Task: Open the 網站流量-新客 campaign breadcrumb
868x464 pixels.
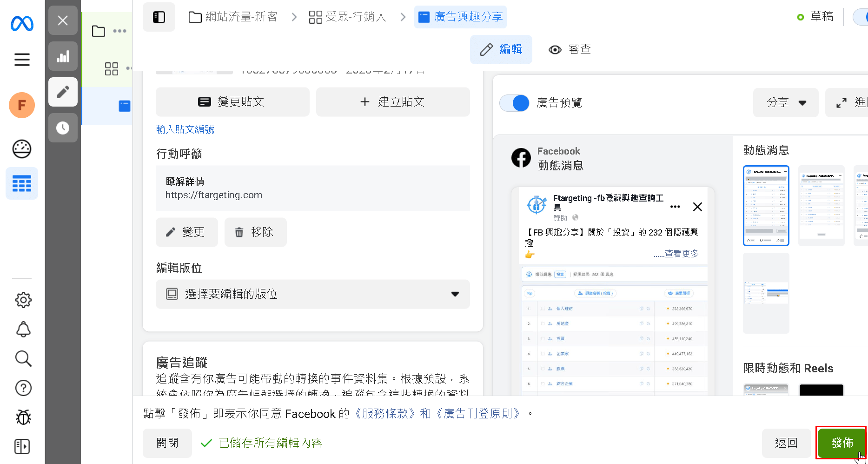Action: click(233, 17)
